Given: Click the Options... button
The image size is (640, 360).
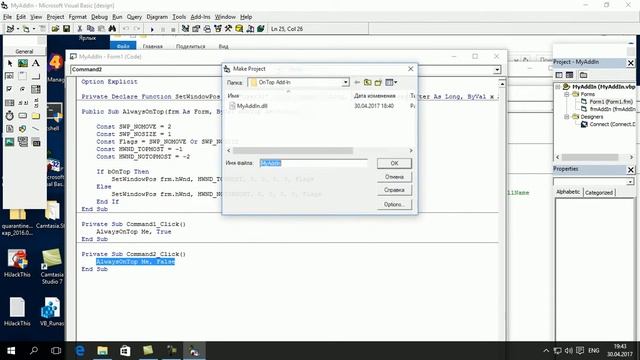Looking at the screenshot, I should (394, 204).
